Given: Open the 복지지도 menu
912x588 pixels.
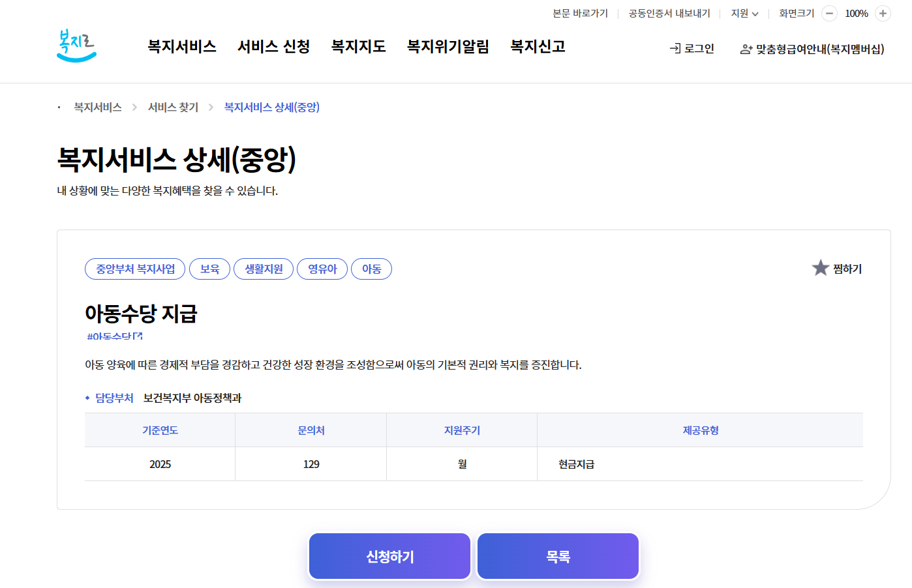Looking at the screenshot, I should tap(358, 46).
